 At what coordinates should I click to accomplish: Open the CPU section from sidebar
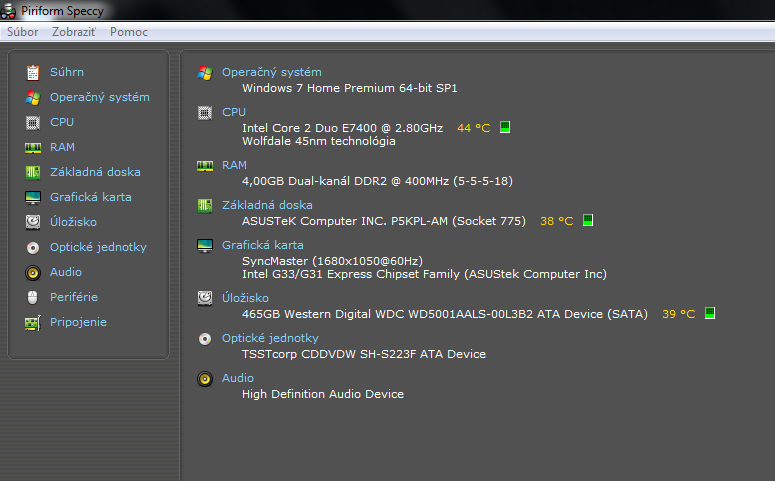(62, 122)
